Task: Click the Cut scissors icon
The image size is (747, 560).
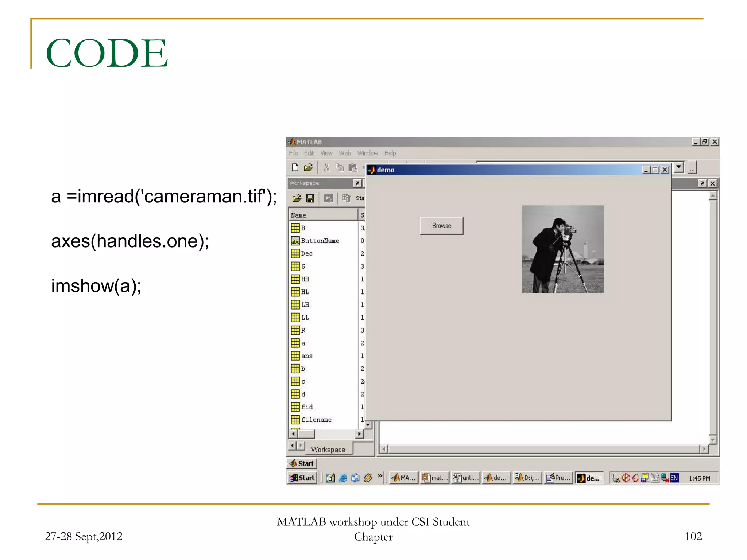Action: tap(326, 167)
